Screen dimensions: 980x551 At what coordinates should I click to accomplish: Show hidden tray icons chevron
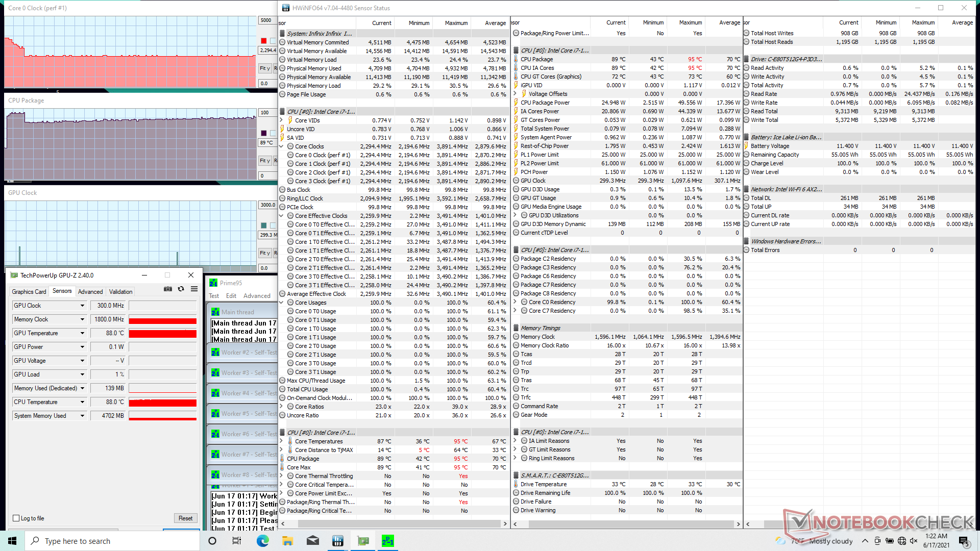click(x=865, y=541)
